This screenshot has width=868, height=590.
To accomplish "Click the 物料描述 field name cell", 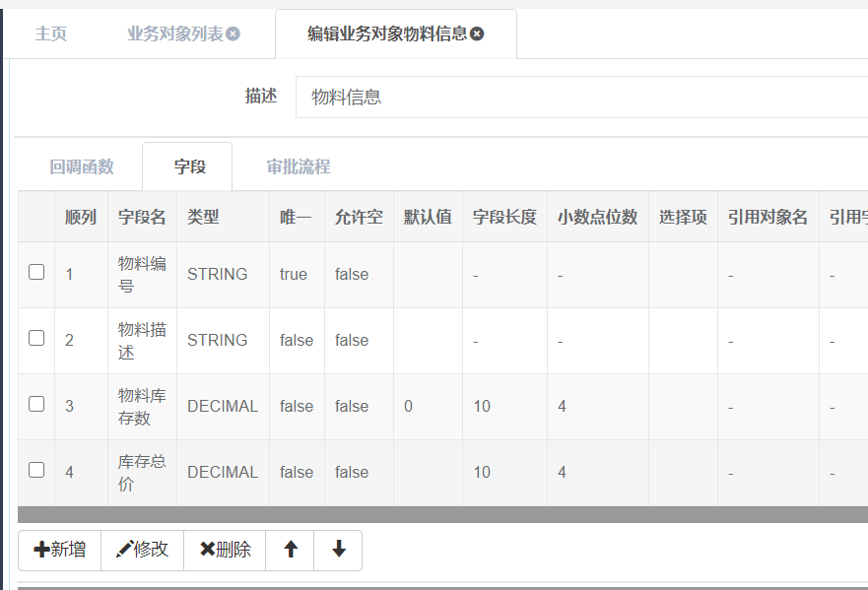I will pos(142,341).
